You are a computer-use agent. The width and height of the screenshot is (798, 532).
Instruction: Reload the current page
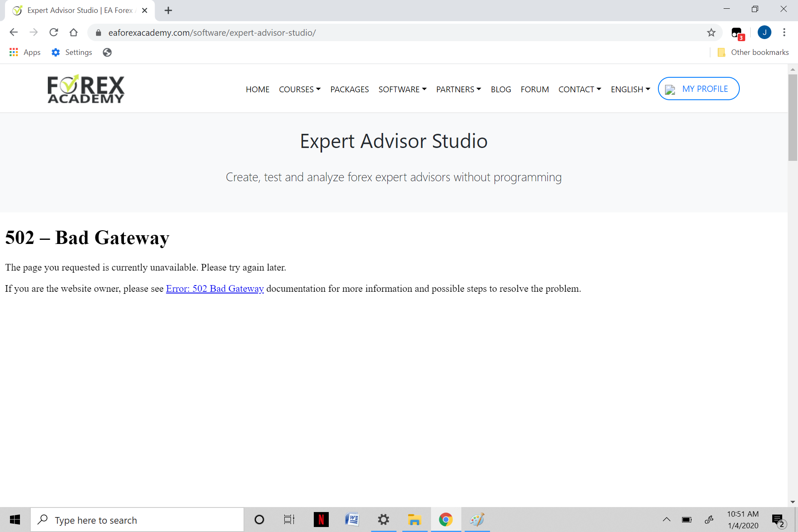[x=54, y=32]
